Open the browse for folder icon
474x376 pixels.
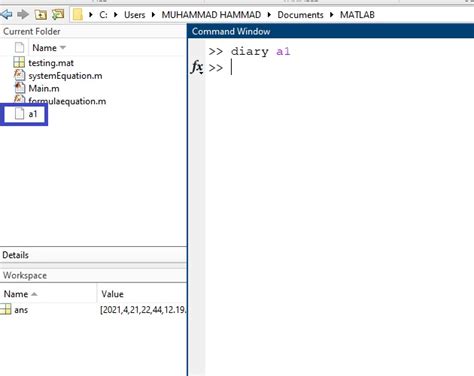click(x=58, y=14)
